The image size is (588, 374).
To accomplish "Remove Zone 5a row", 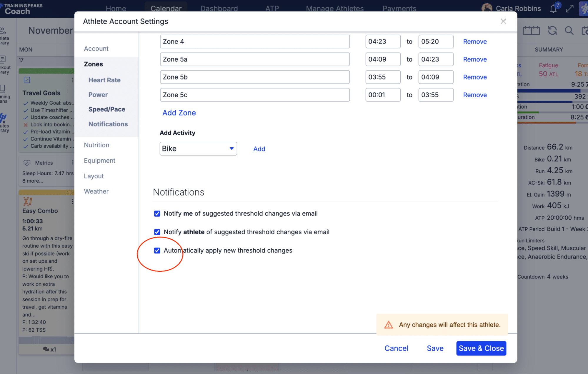I will click(x=475, y=59).
